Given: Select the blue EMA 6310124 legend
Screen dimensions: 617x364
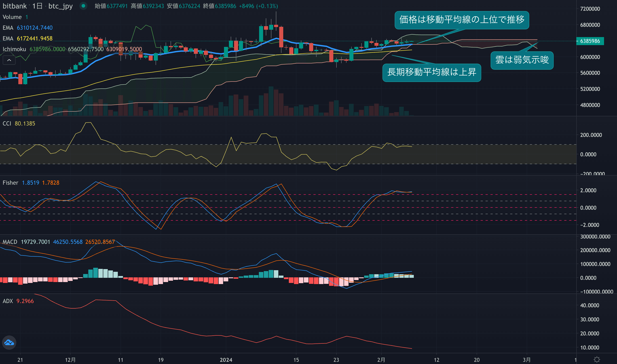Looking at the screenshot, I should click(27, 28).
